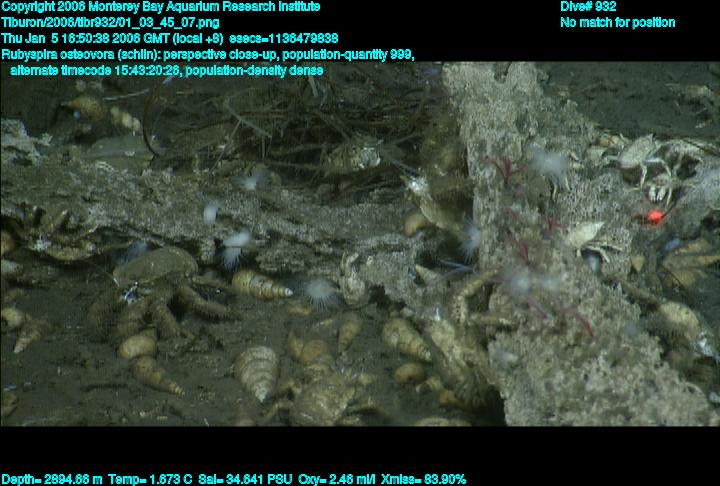Click the "alternate timecode 15:43:20:26" text

95,71
